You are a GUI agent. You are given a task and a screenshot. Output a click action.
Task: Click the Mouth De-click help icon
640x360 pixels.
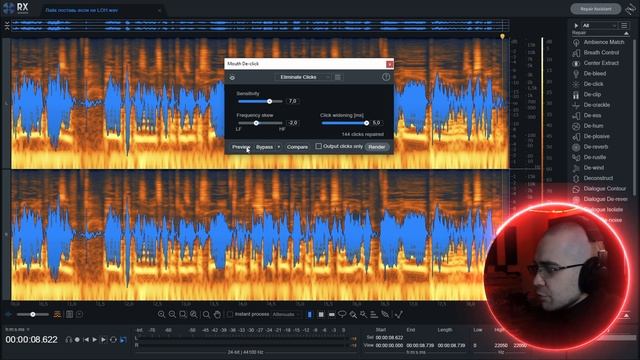click(386, 77)
